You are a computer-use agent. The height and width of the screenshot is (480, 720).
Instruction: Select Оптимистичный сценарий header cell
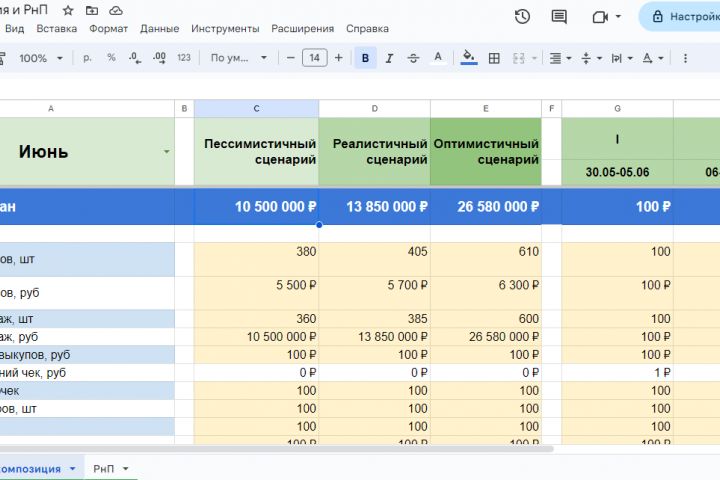486,152
